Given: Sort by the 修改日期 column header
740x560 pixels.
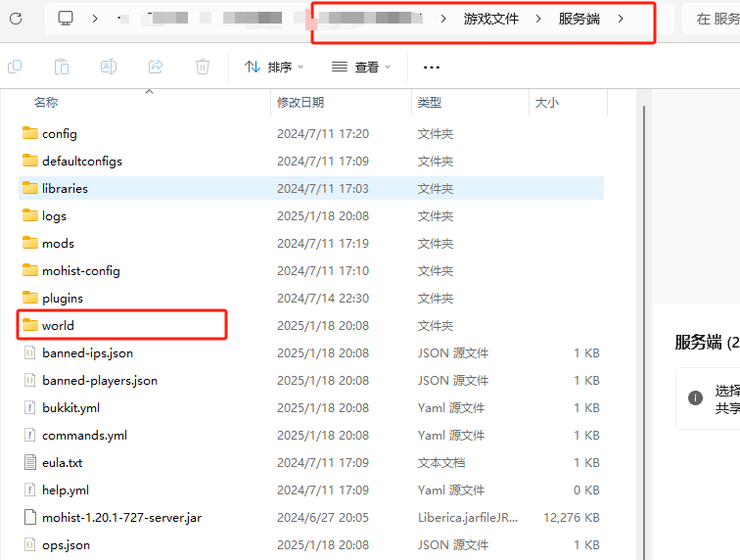Looking at the screenshot, I should click(301, 102).
